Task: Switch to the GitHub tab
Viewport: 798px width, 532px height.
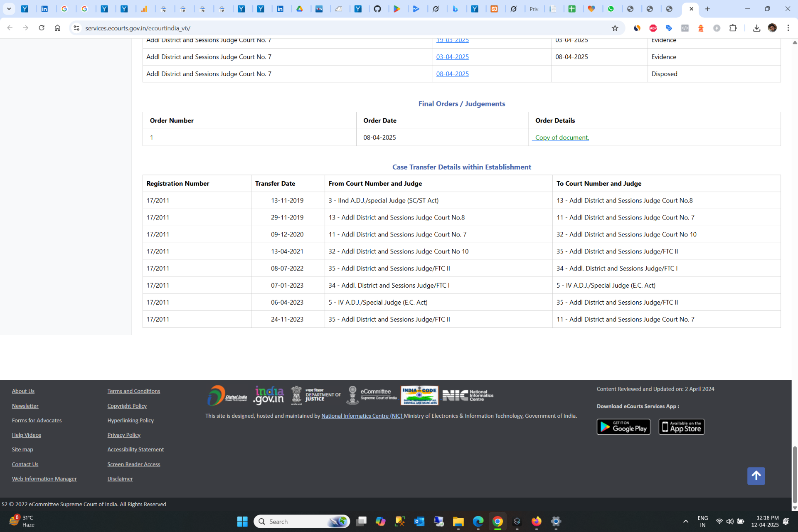Action: (x=377, y=9)
